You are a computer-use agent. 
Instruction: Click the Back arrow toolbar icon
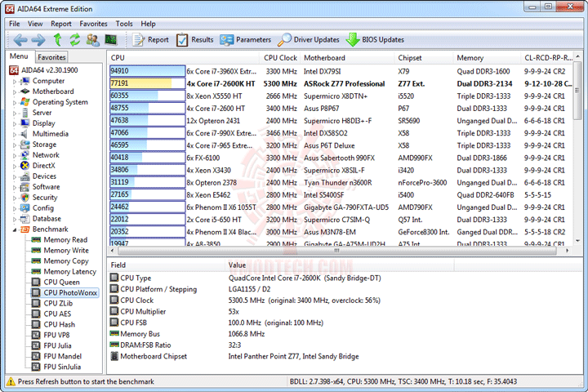pyautogui.click(x=20, y=40)
